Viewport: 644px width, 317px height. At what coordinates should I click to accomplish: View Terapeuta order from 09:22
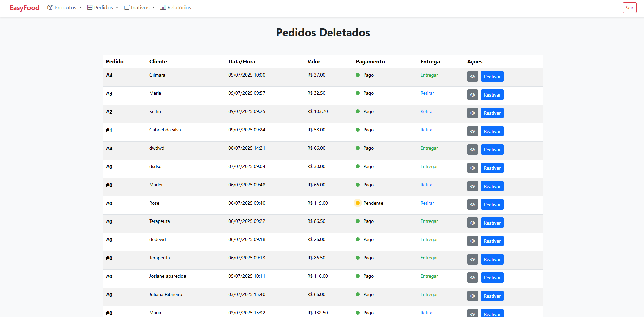click(x=472, y=223)
